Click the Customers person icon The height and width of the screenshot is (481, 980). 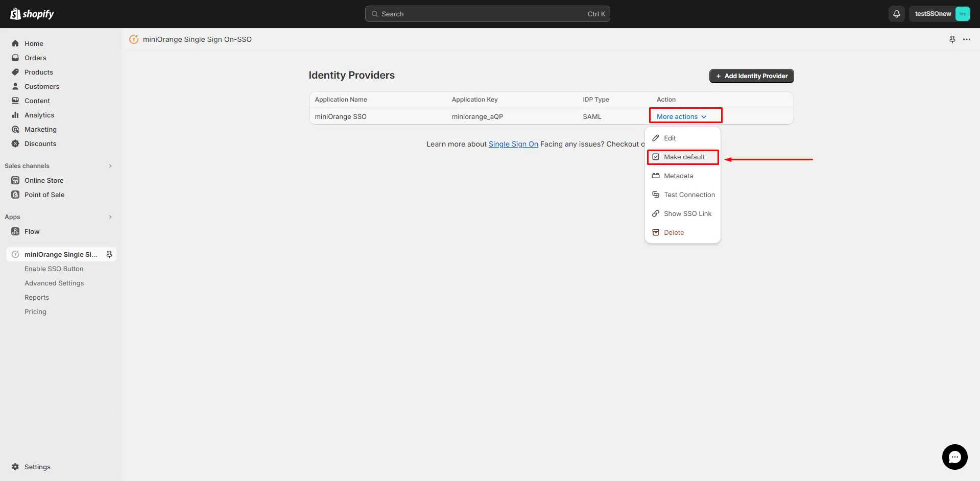(x=15, y=86)
